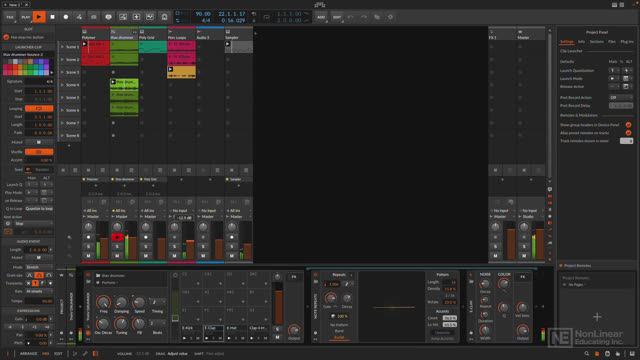Image resolution: width=640 pixels, height=360 pixels.
Task: Click the global Record button
Action: coord(66,17)
